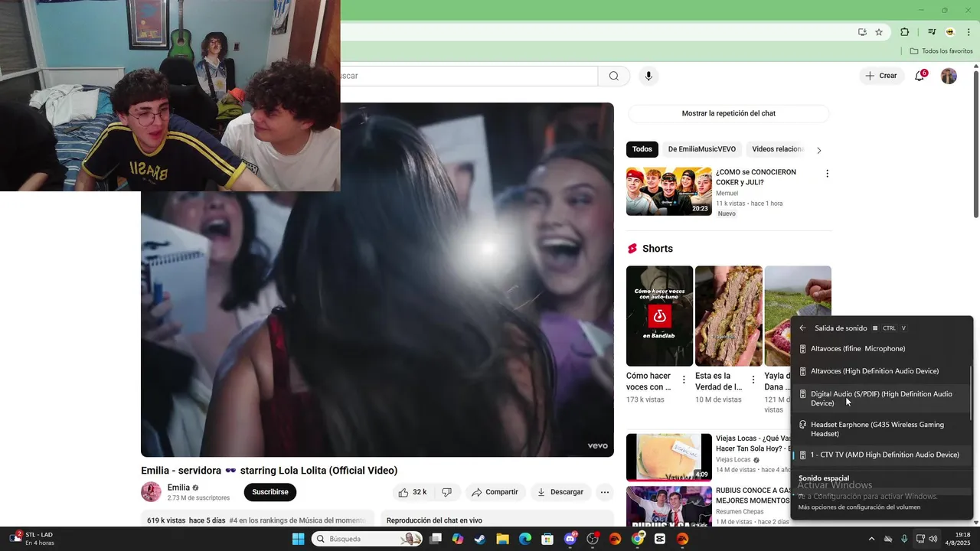Select the Videos relacionados filter chip
The image size is (980, 551).
click(777, 149)
